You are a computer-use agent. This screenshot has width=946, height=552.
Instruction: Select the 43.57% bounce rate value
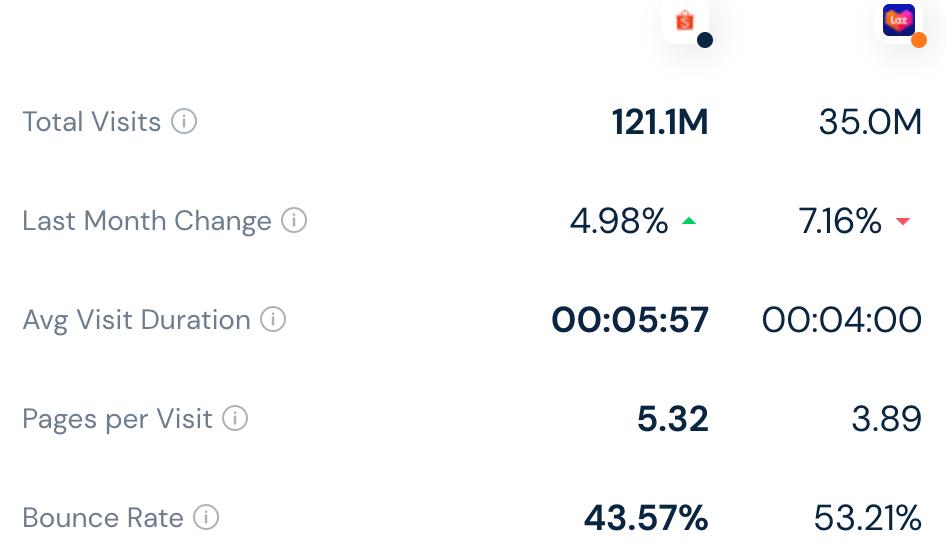pyautogui.click(x=646, y=518)
